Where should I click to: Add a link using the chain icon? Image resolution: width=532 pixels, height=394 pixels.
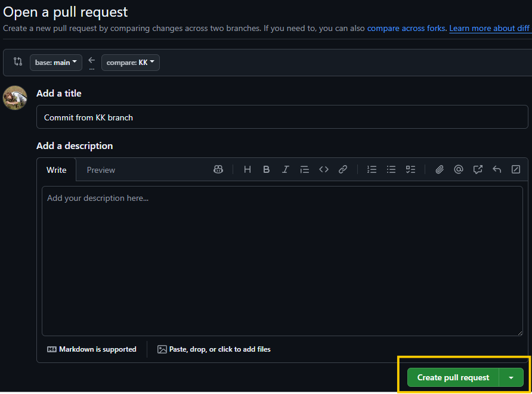343,170
